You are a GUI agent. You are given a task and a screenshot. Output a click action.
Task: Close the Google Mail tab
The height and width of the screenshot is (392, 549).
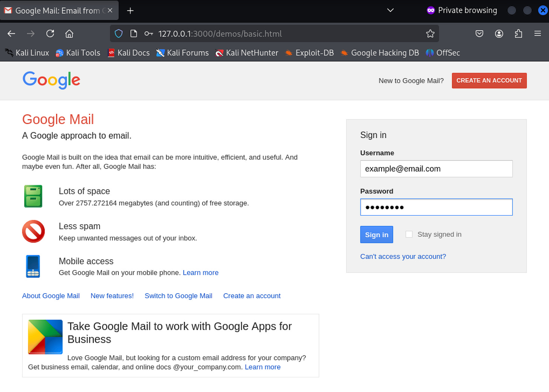110,11
